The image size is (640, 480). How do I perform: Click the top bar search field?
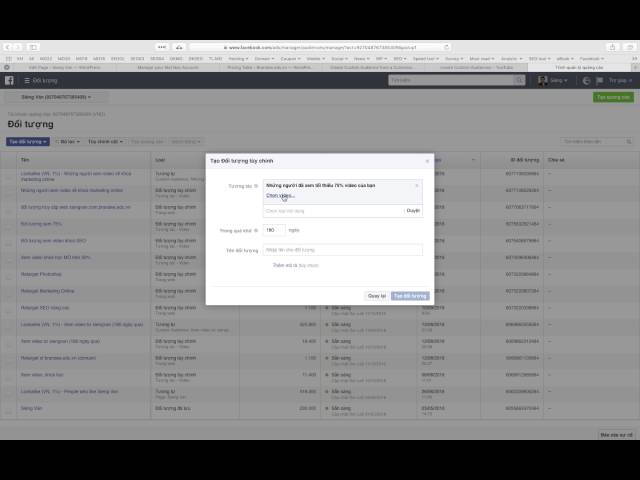pos(451,80)
